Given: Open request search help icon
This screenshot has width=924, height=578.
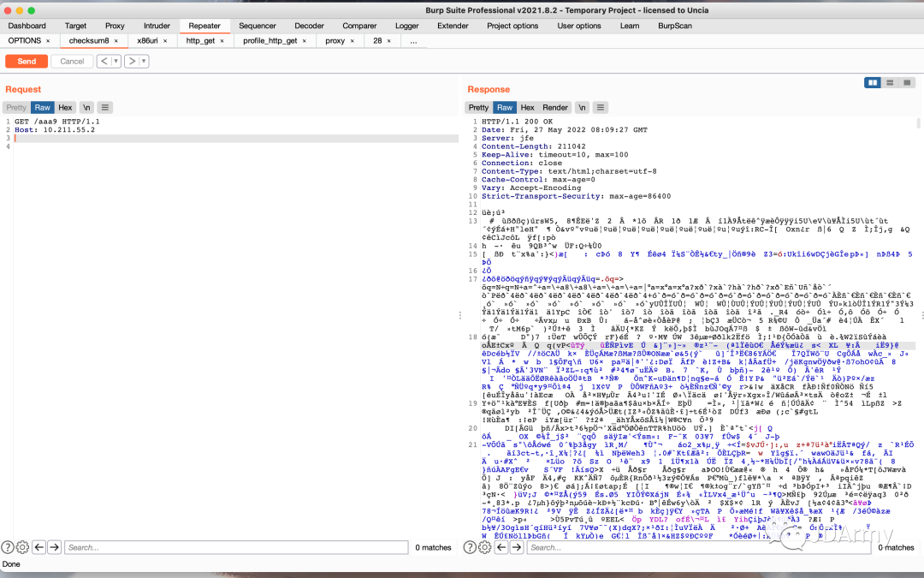Looking at the screenshot, I should click(8, 547).
